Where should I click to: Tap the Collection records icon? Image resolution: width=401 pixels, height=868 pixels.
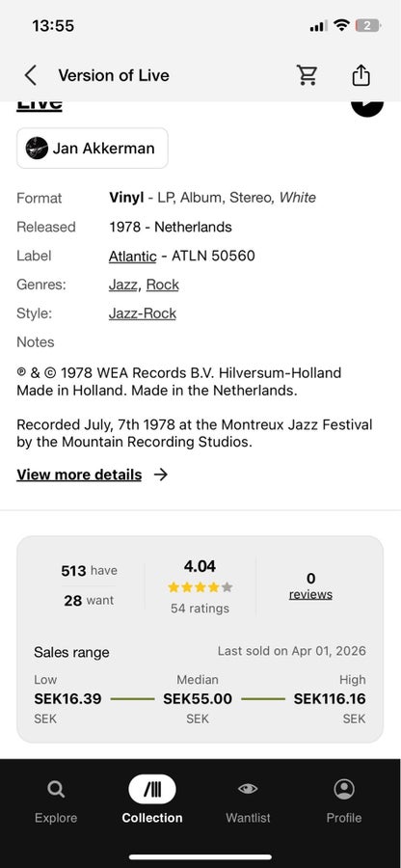[152, 789]
